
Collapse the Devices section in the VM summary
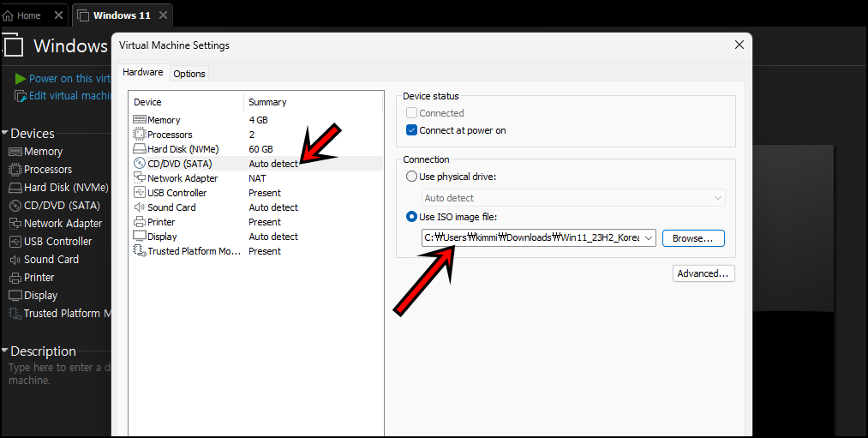coord(5,134)
